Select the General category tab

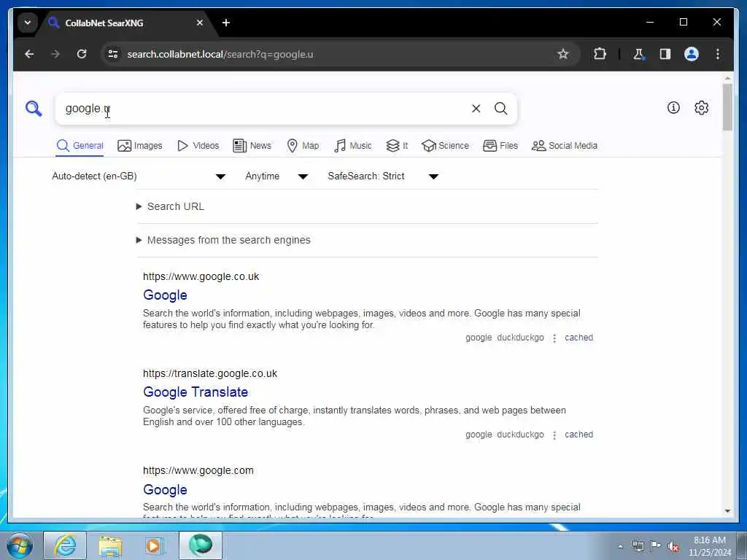[80, 146]
